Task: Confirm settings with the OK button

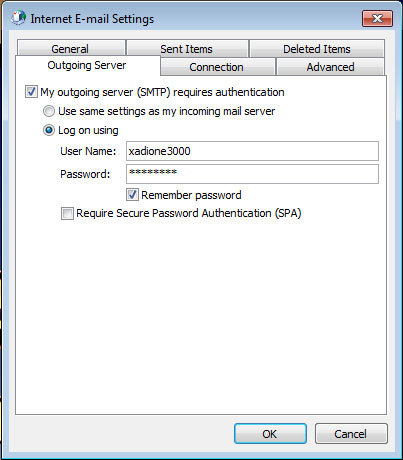Action: pos(270,434)
